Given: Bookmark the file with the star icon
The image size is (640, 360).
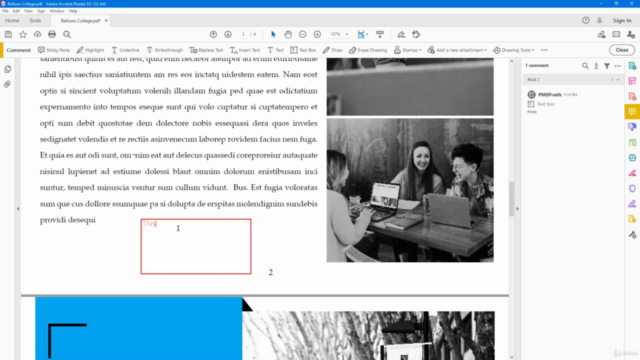Looking at the screenshot, I should (23, 35).
